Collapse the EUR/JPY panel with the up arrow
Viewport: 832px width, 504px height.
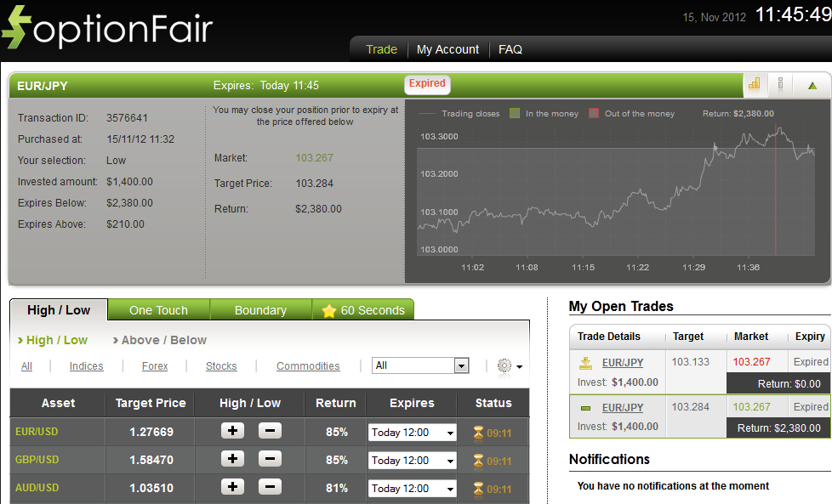[x=812, y=85]
